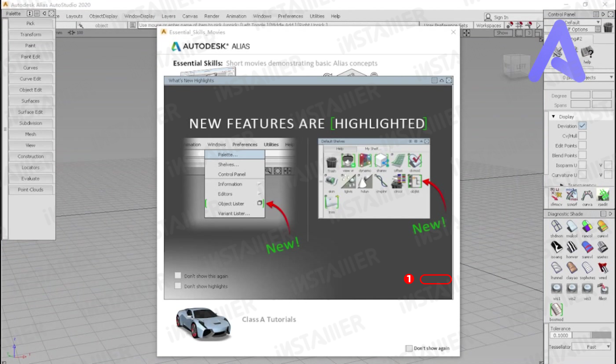Select the surevl surface evaluation icon
The width and height of the screenshot is (616, 364).
click(x=587, y=247)
